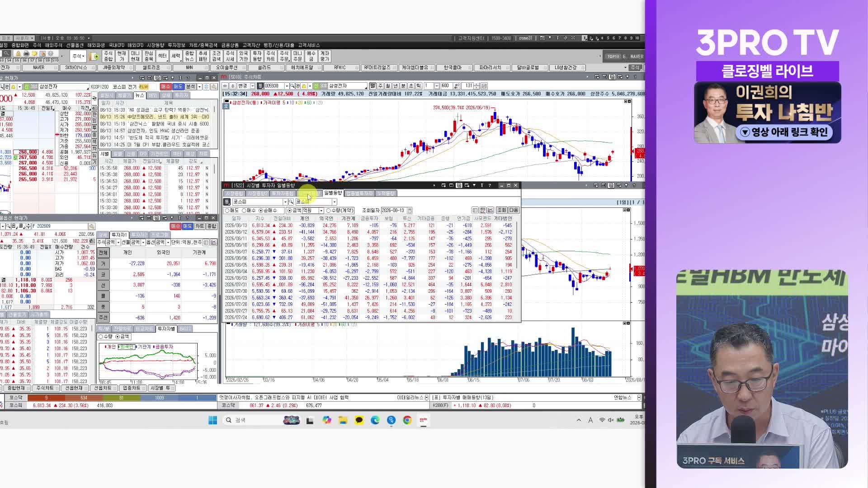Expand the first 코스피 market dropdown
The width and height of the screenshot is (868, 488).
pyautogui.click(x=285, y=202)
